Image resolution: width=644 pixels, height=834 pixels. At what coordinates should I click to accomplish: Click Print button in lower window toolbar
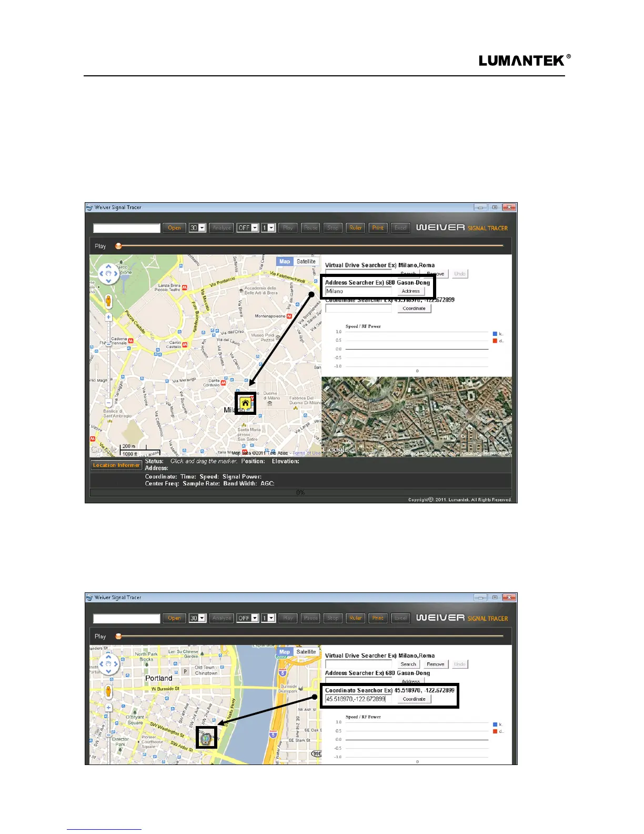coord(378,618)
